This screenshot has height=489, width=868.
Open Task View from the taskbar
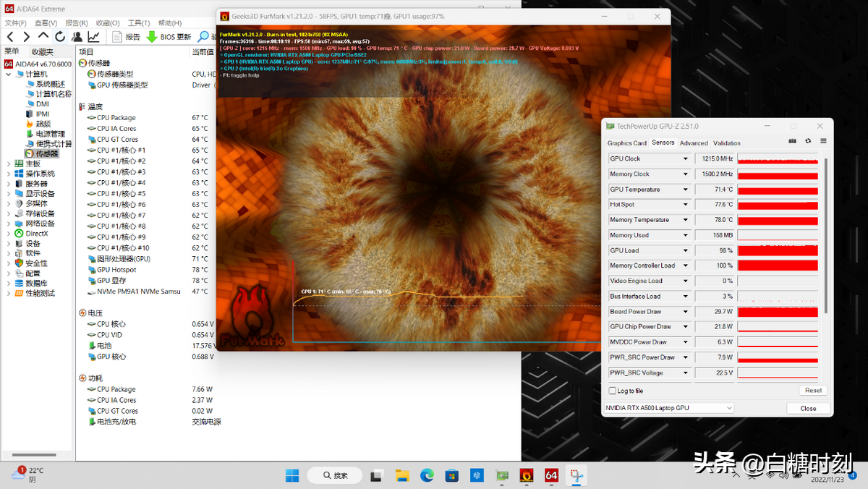click(377, 475)
